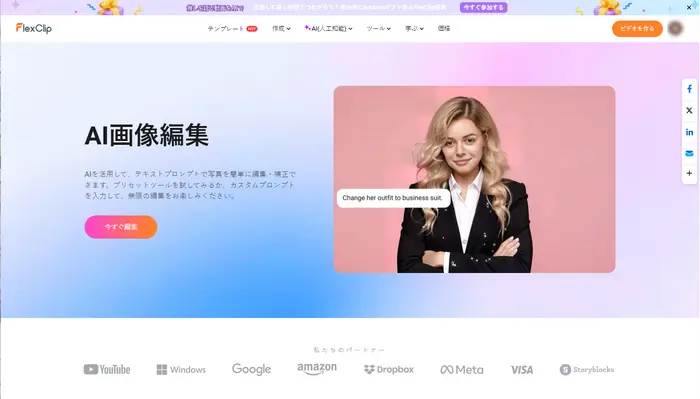700x399 pixels.
Task: Expand the 学ぶ dropdown menu
Action: click(x=414, y=29)
